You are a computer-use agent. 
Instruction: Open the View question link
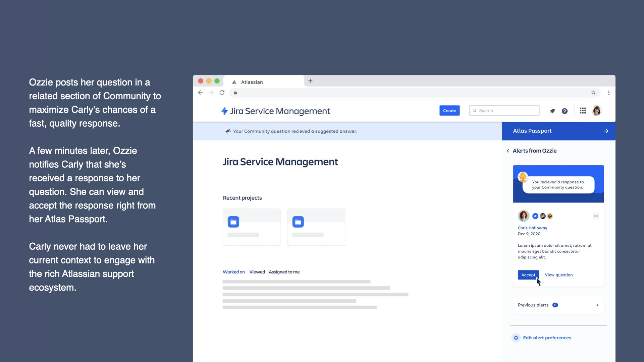click(558, 275)
